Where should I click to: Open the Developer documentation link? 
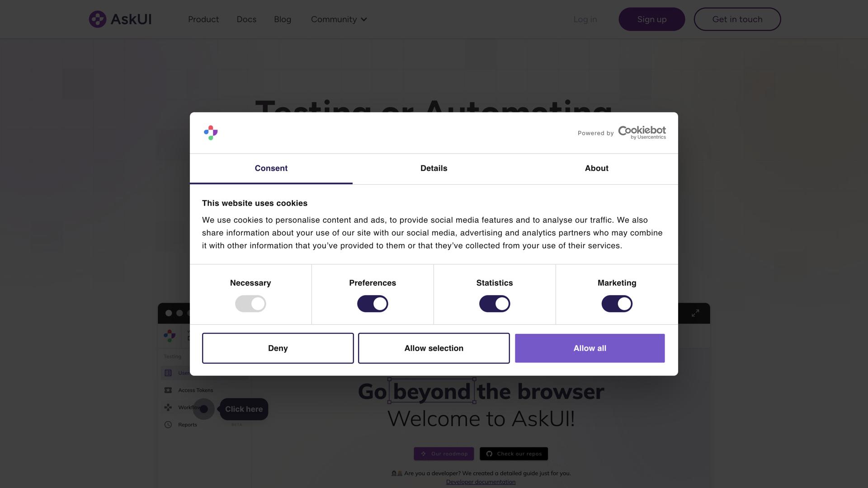point(481,482)
